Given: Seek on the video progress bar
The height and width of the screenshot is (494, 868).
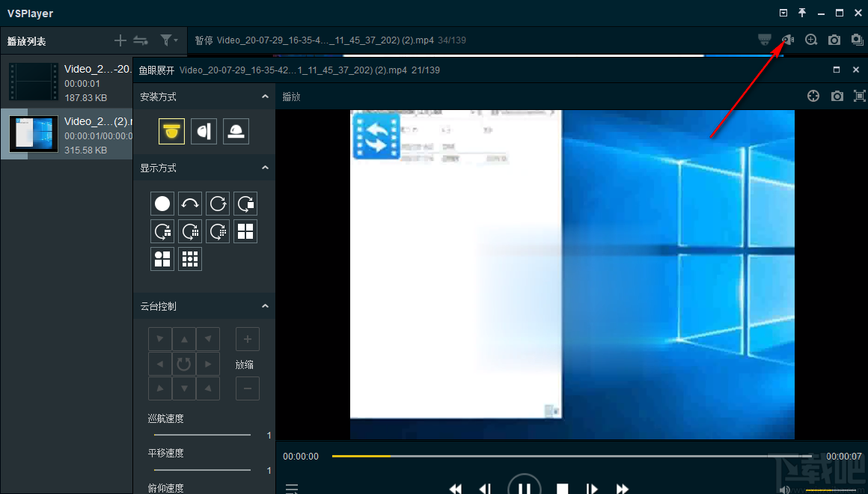Looking at the screenshot, I should (x=572, y=456).
